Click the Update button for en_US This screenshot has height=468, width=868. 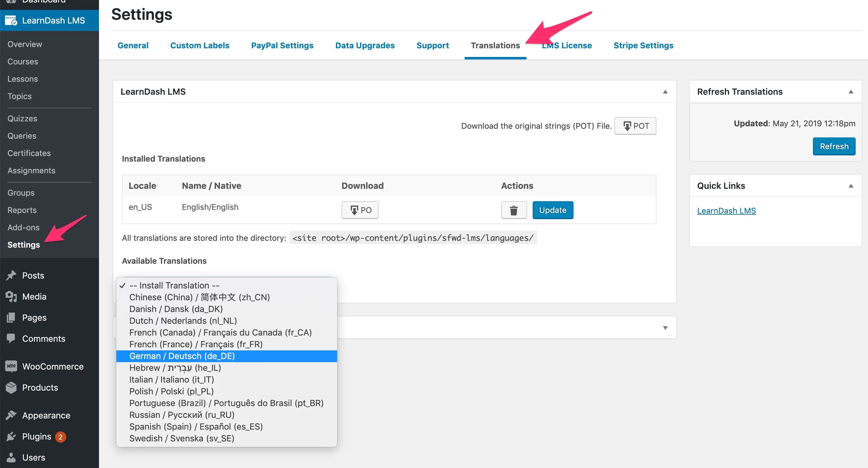(x=552, y=210)
